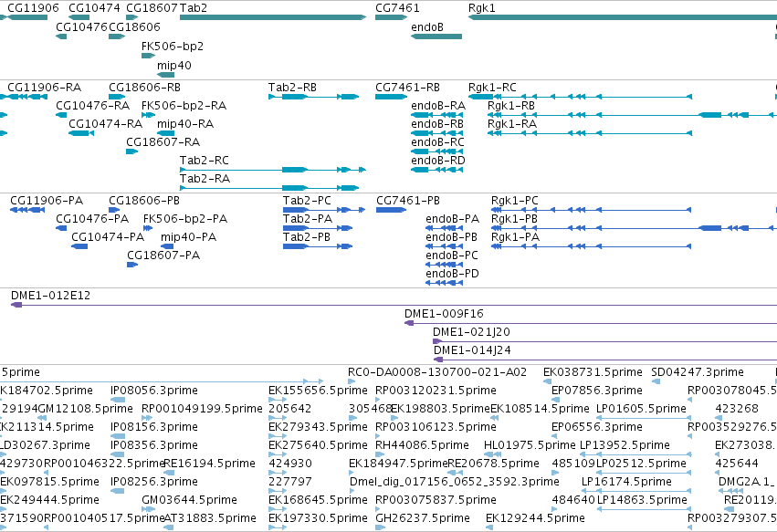Viewport: 777px width, 532px height.
Task: Click the CG18606 gene label
Action: pyautogui.click(x=134, y=26)
